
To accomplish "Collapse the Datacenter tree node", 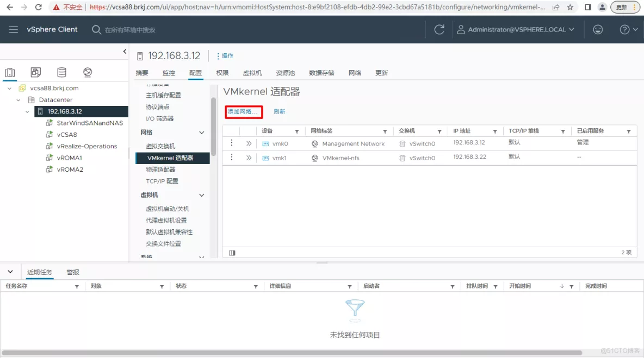I will tap(18, 99).
